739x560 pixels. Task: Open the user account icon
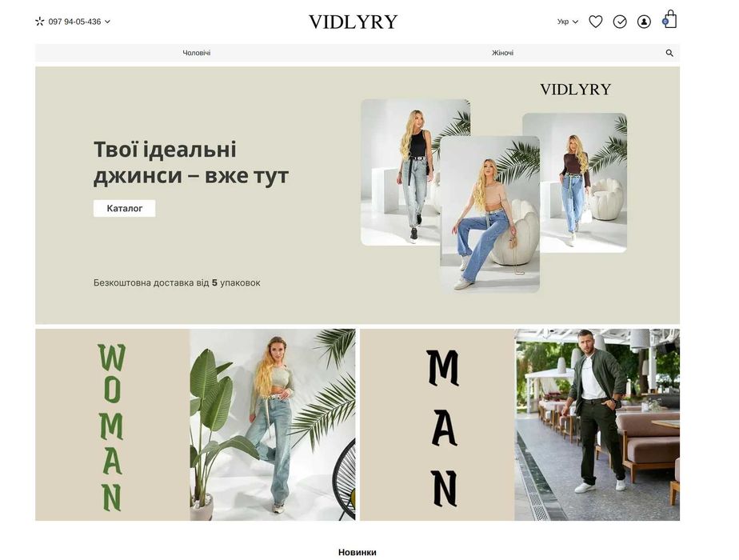(644, 22)
